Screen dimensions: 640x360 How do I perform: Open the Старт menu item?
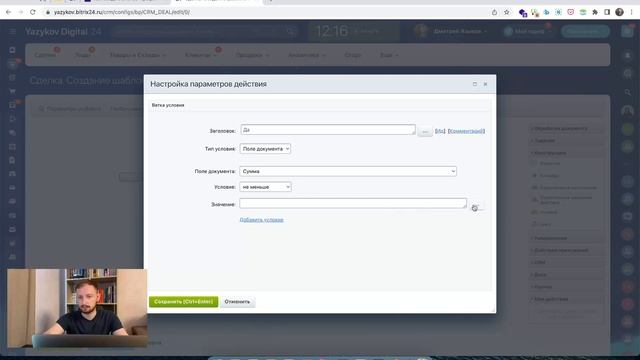353,55
